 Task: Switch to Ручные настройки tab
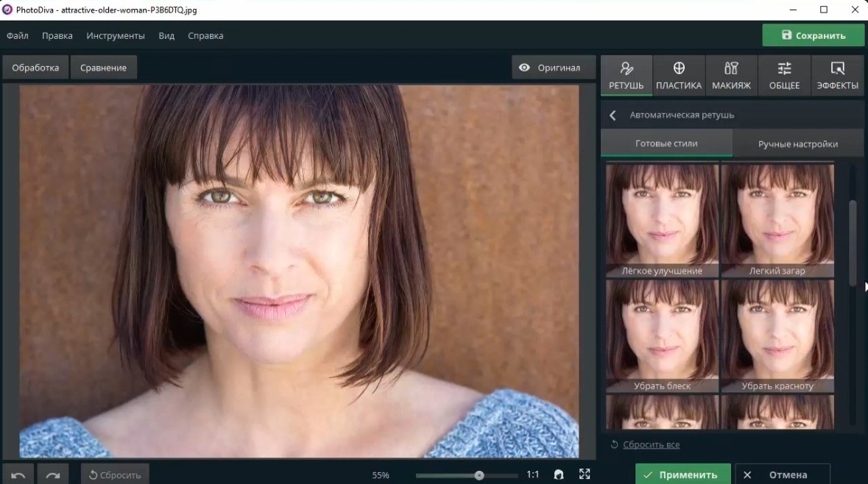tap(798, 144)
